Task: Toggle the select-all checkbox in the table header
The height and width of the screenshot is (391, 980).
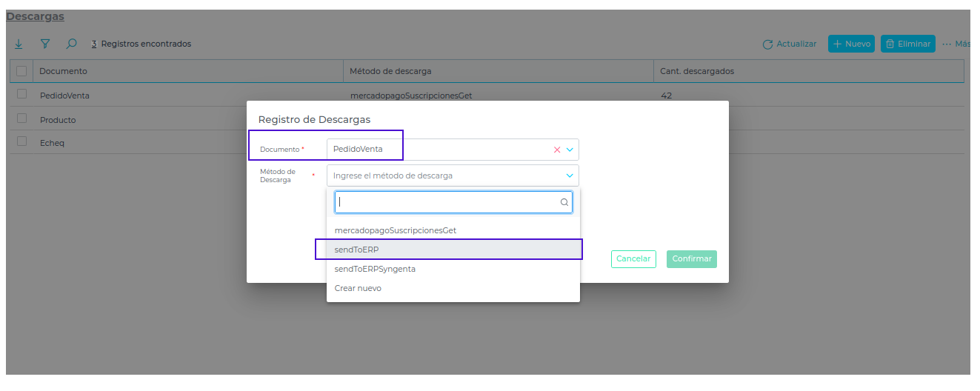Action: tap(21, 71)
